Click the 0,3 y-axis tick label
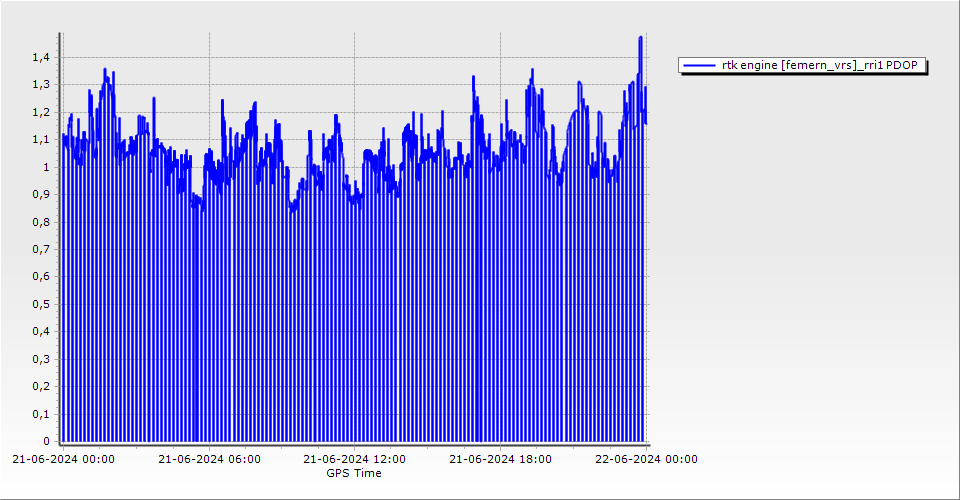Screen dimensions: 960x500 (39, 359)
